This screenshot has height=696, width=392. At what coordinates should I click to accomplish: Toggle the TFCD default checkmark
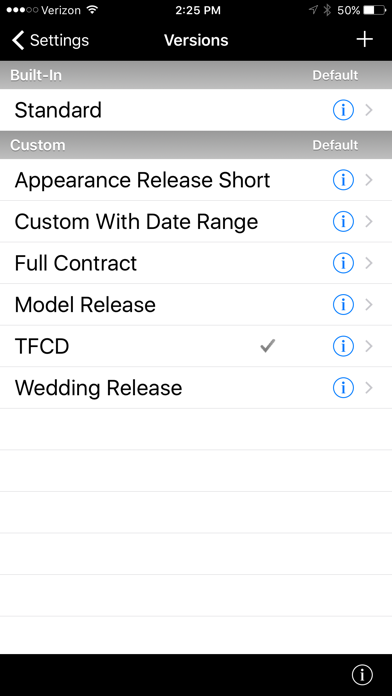coord(268,346)
